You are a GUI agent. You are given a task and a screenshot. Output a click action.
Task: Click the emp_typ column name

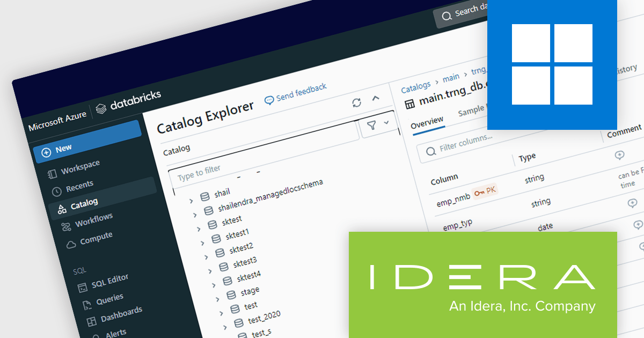pyautogui.click(x=458, y=225)
